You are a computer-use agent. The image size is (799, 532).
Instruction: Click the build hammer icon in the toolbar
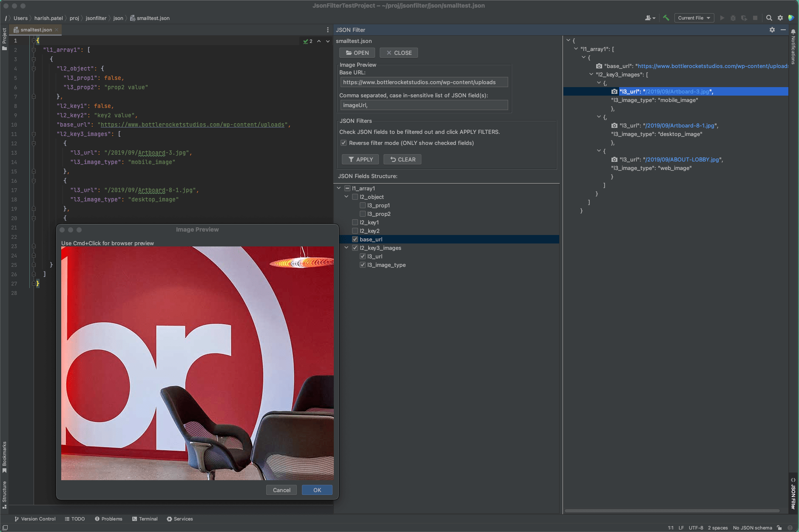click(665, 18)
